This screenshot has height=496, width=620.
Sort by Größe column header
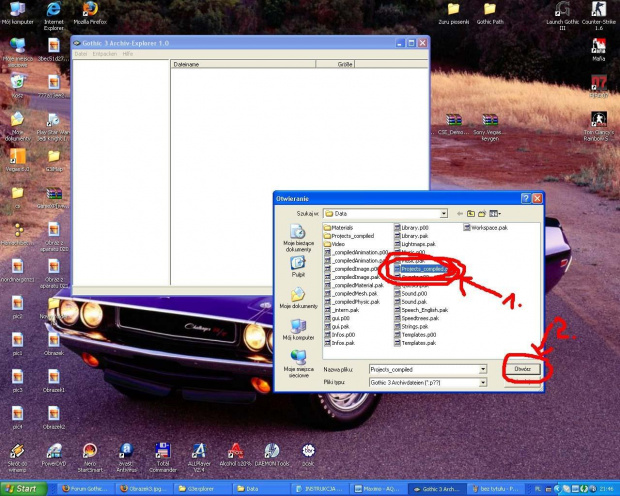click(335, 64)
